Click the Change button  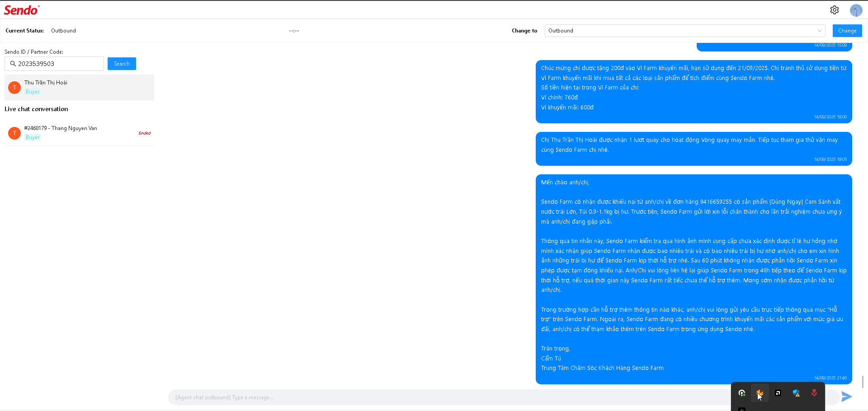tap(847, 31)
